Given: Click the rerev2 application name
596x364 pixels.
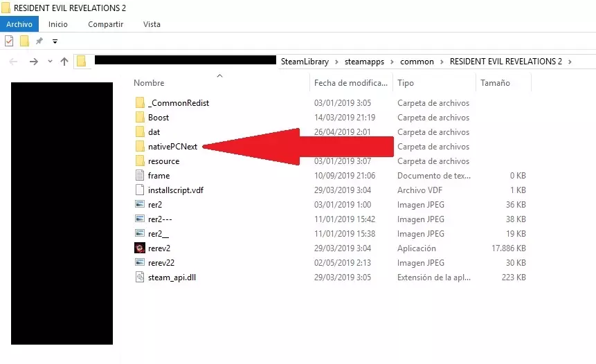Looking at the screenshot, I should pos(159,248).
